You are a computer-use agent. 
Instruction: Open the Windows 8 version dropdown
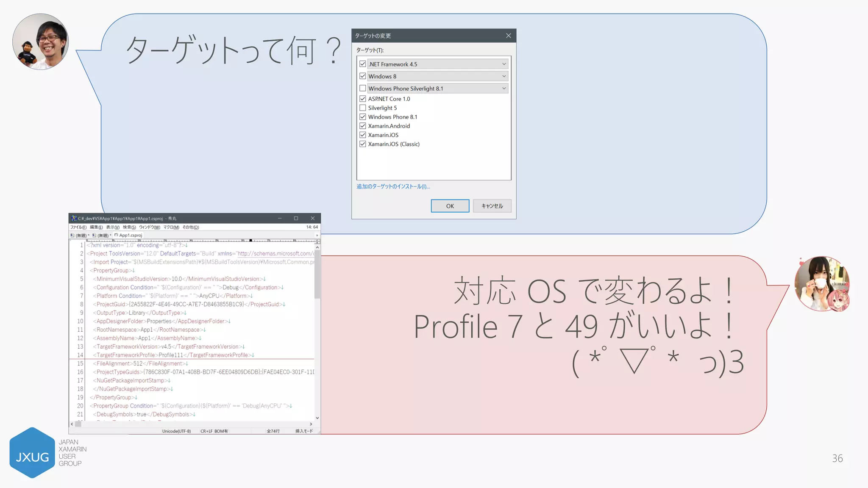[x=504, y=76]
